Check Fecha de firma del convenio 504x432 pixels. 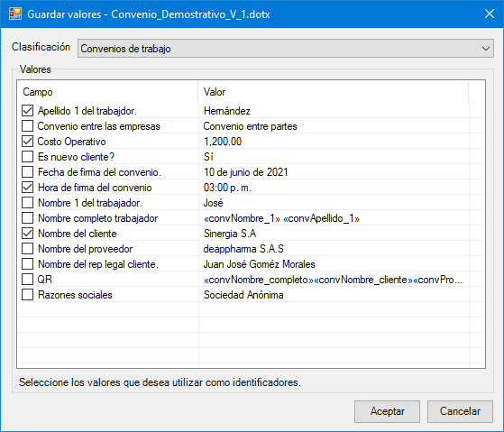click(27, 172)
